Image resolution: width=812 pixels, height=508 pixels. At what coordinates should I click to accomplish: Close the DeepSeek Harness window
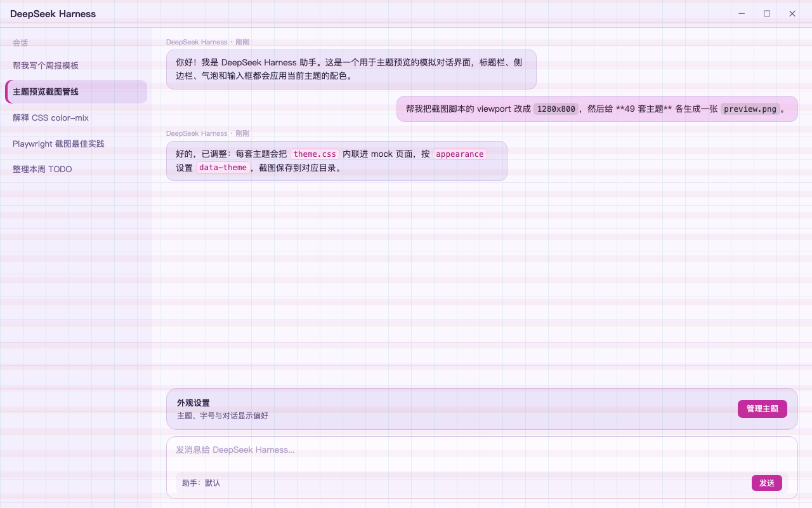[x=792, y=13]
